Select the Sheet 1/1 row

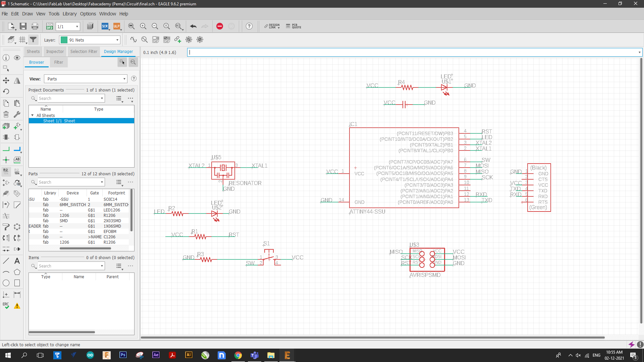(x=82, y=121)
